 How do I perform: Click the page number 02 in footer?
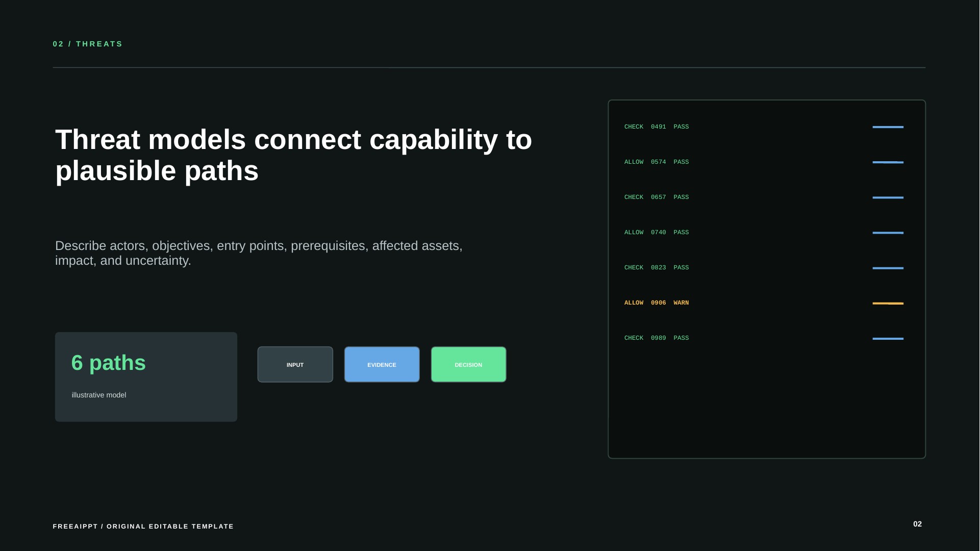(917, 524)
